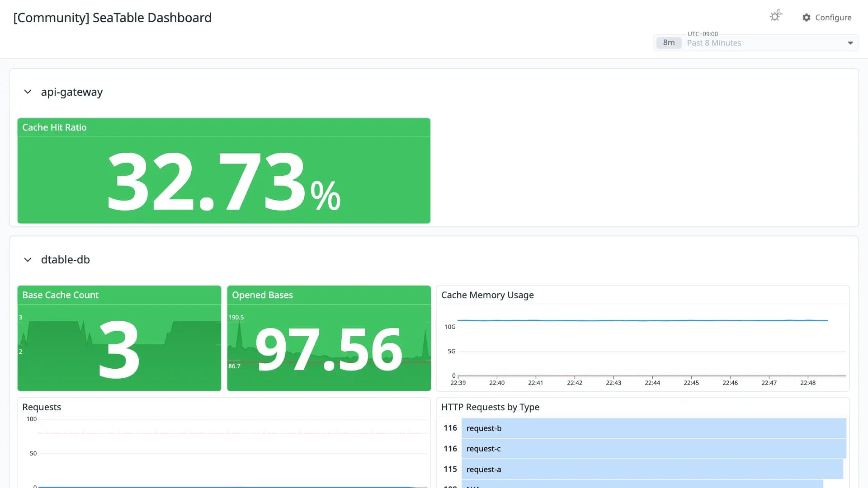Click the 8m time badge

[x=669, y=42]
